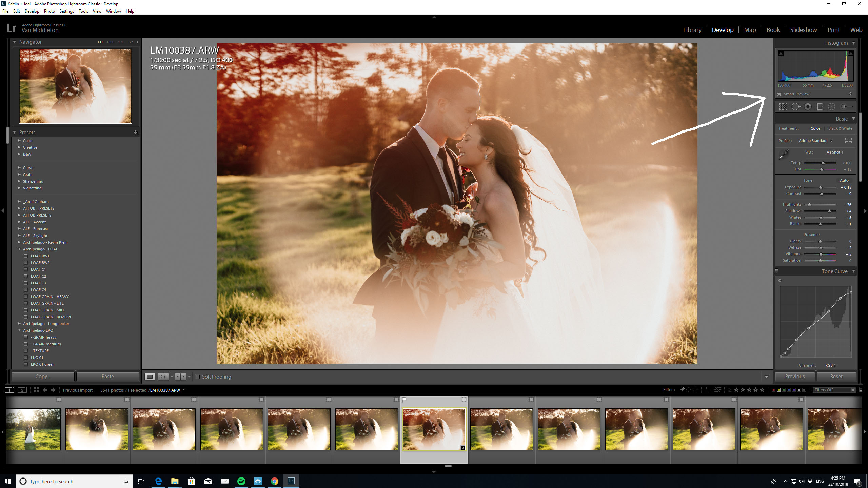Filter by yellow color label
This screenshot has height=488, width=868.
(778, 390)
